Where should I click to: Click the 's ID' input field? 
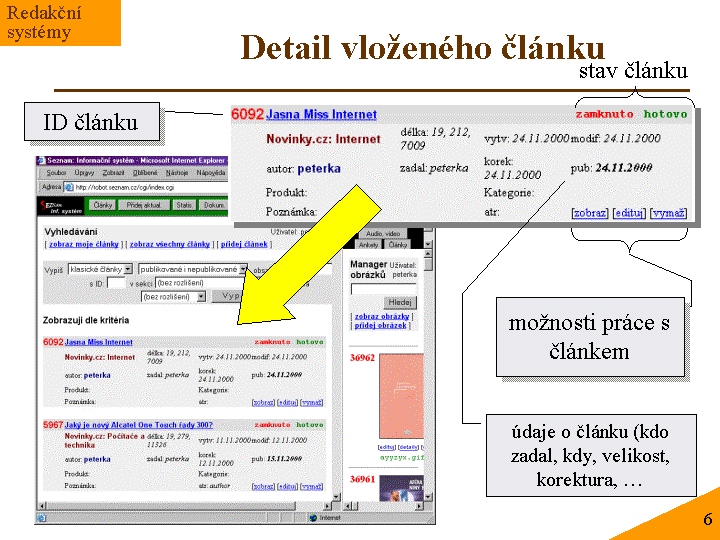pos(116,283)
